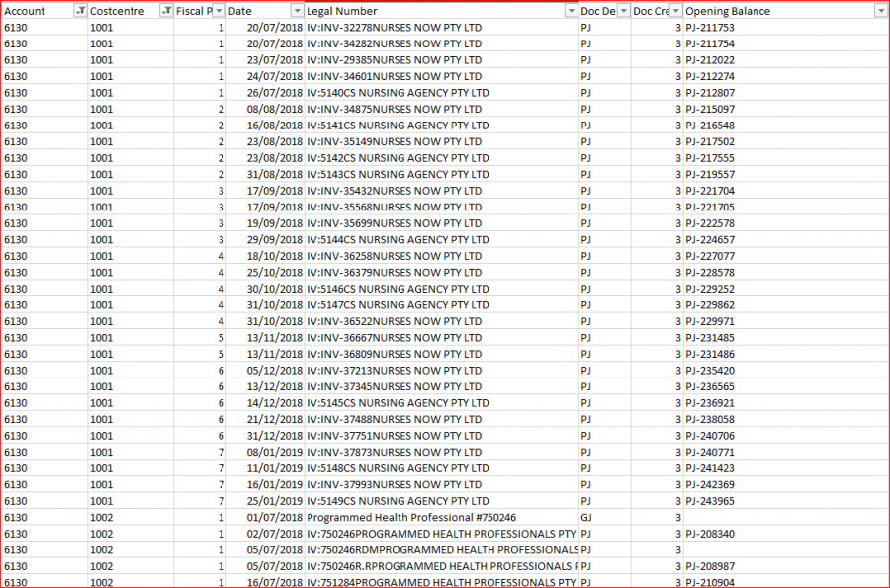Select the PJ doc type in PJ-219557 row
The width and height of the screenshot is (890, 588).
[604, 175]
